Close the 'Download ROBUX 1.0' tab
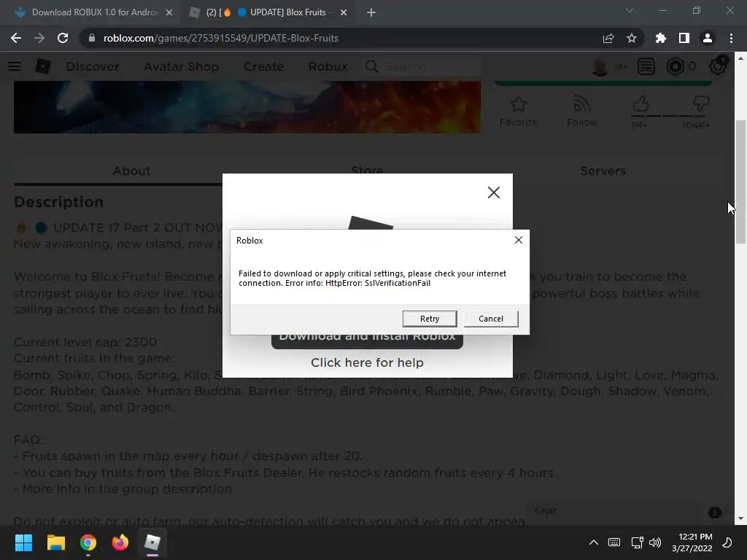This screenshot has height=560, width=747. [169, 13]
